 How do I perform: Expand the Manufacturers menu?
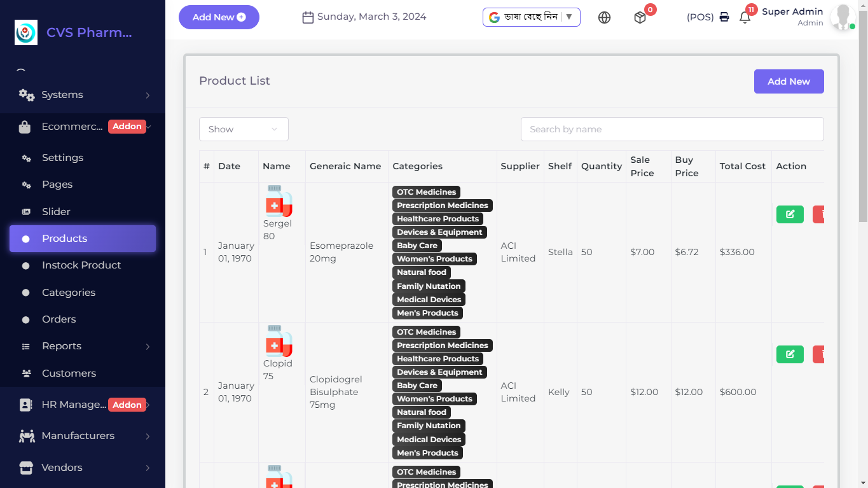pos(83,436)
